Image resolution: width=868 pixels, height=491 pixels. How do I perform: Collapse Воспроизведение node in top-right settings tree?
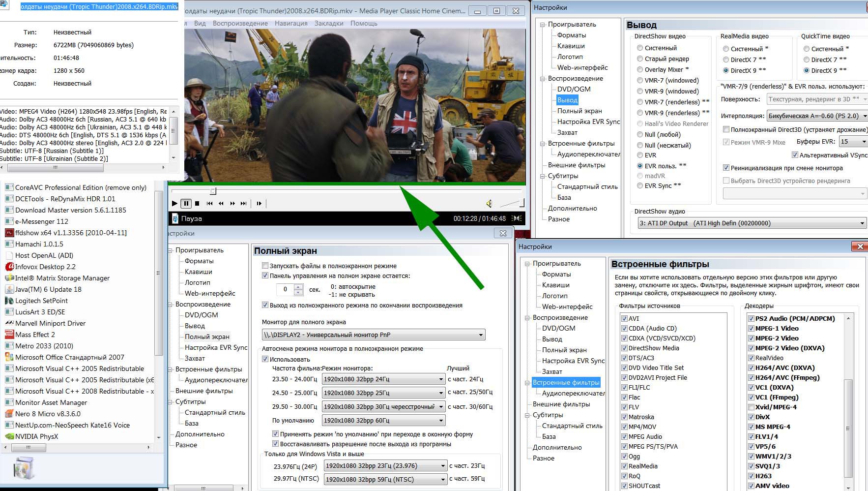tap(543, 78)
